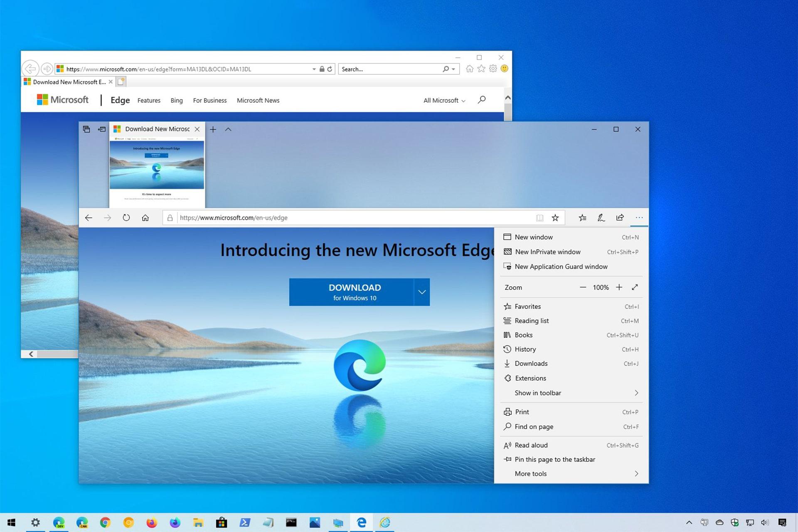Viewport: 798px width, 532px height.
Task: Click the Edge address bar URL field
Action: pos(355,218)
